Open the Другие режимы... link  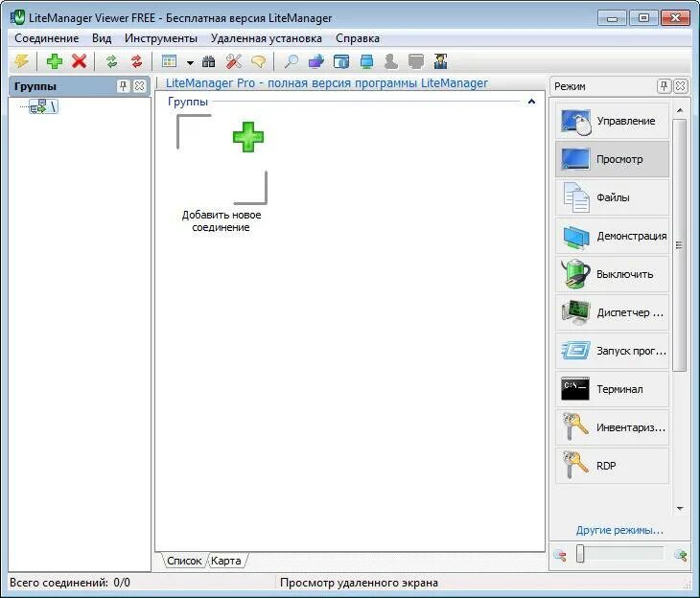click(619, 530)
